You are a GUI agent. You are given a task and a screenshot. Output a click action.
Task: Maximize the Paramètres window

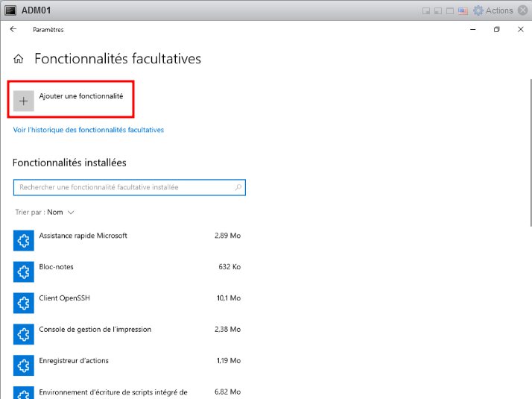pos(497,30)
